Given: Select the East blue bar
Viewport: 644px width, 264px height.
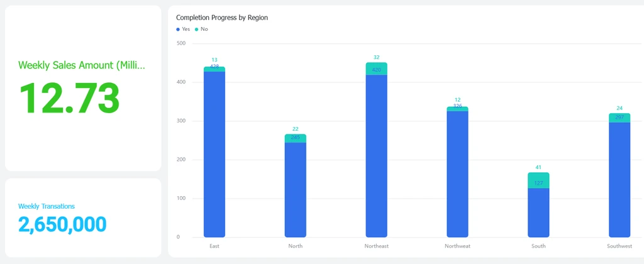Looking at the screenshot, I should 214,155.
